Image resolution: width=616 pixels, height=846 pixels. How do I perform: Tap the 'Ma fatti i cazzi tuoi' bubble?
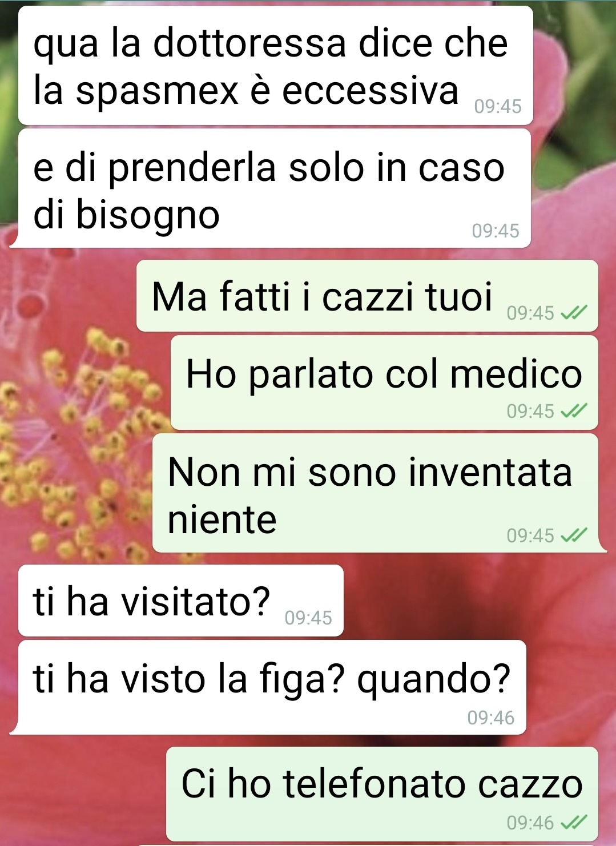click(x=367, y=296)
